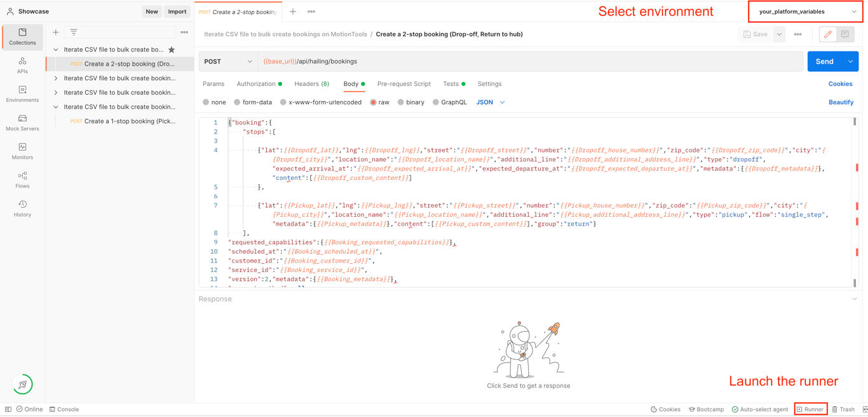Expand the second Iterate CSV collection

[56, 78]
